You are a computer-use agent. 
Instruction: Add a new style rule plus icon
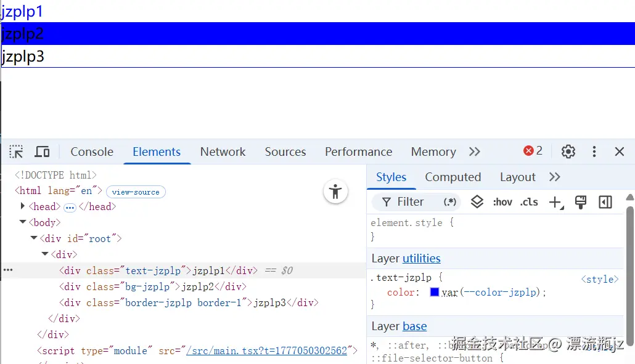click(556, 202)
